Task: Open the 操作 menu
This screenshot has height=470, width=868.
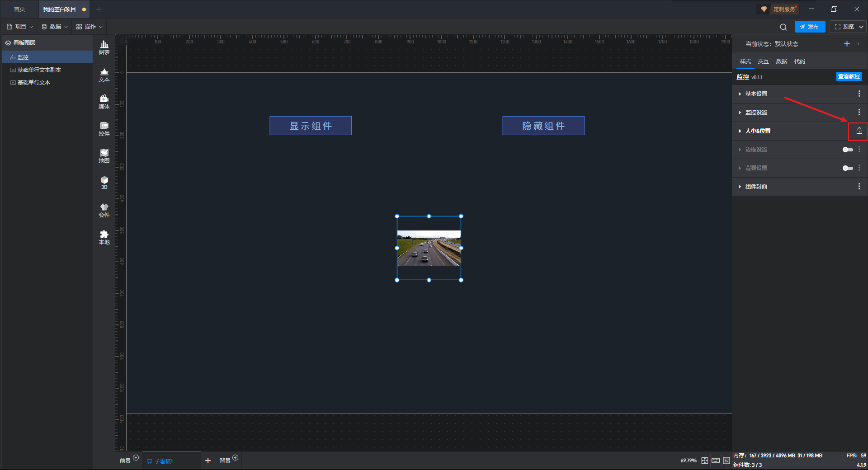Action: click(90, 27)
